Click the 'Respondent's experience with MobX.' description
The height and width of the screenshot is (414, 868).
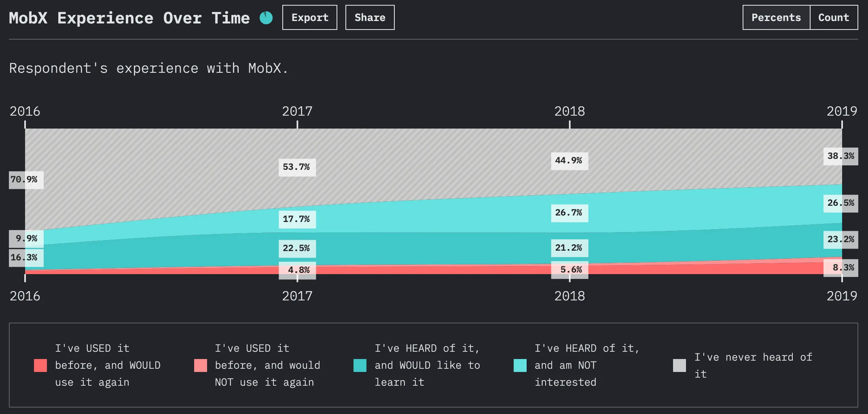[148, 68]
